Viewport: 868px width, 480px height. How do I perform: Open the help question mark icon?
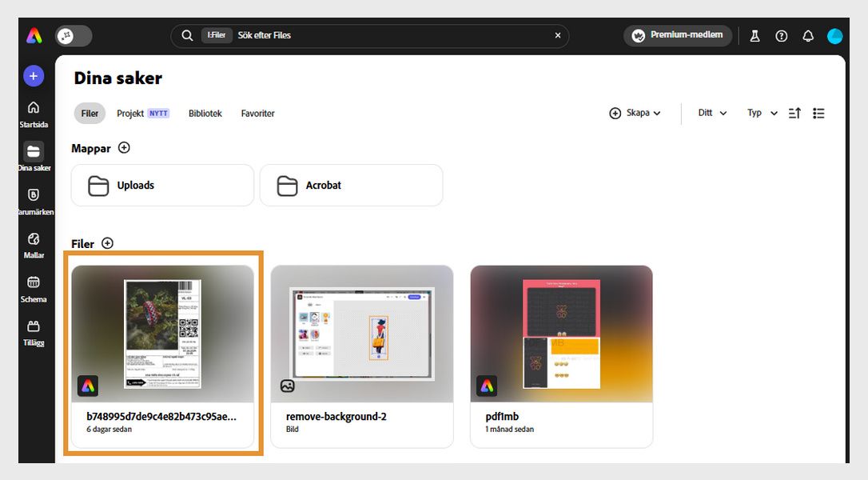(781, 35)
